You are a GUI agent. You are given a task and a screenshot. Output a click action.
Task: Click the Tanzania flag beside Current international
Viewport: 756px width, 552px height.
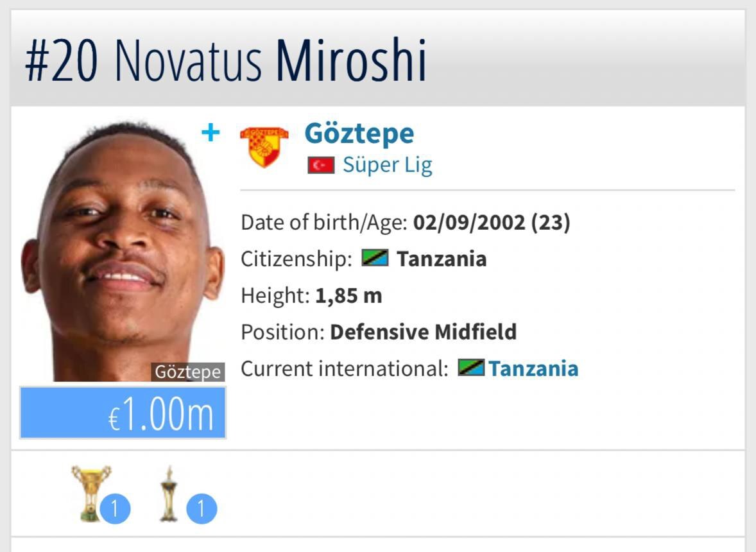tap(470, 368)
